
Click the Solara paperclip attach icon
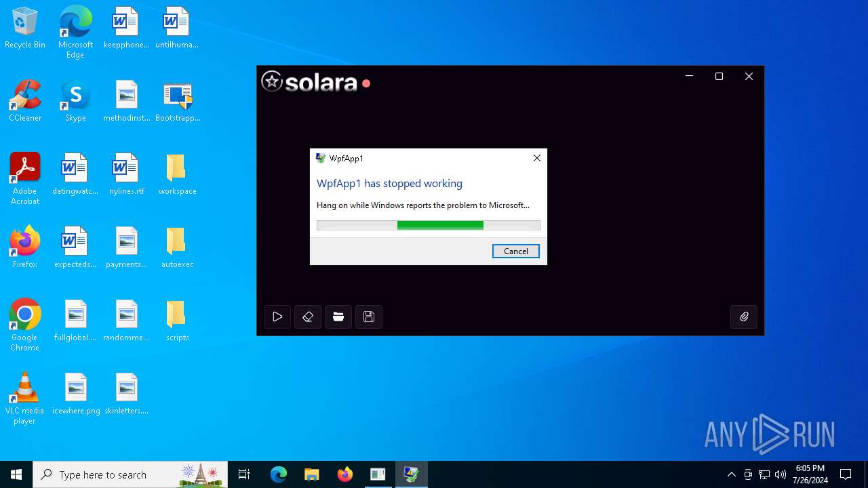click(744, 317)
